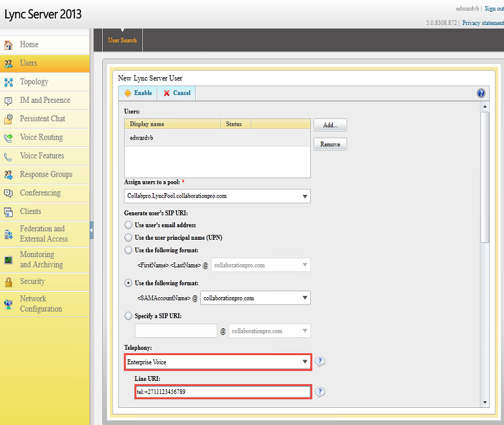This screenshot has width=504, height=425.
Task: Click the Add... button
Action: point(330,125)
